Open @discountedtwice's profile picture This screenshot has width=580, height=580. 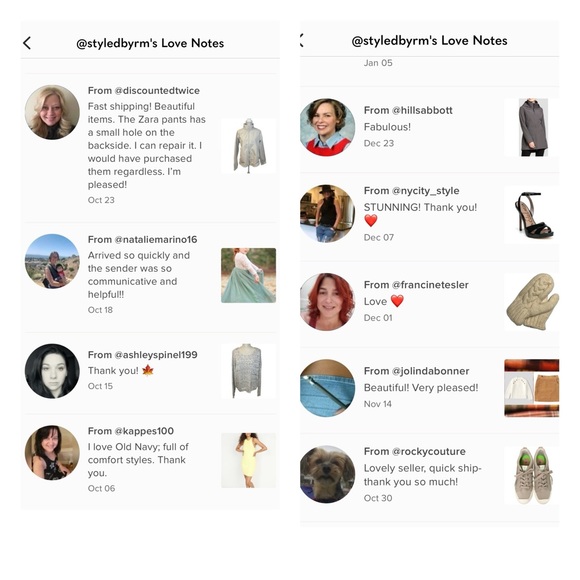(52, 112)
